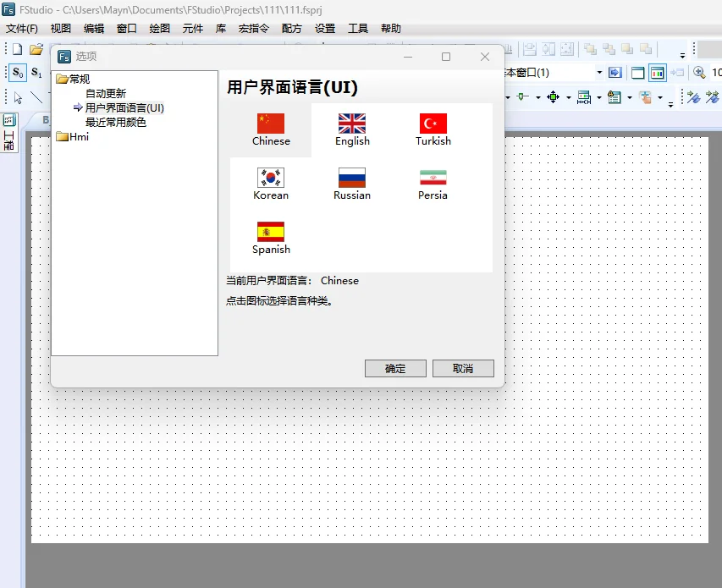Open the 工具 menu
Image resolution: width=722 pixels, height=588 pixels.
tap(358, 29)
